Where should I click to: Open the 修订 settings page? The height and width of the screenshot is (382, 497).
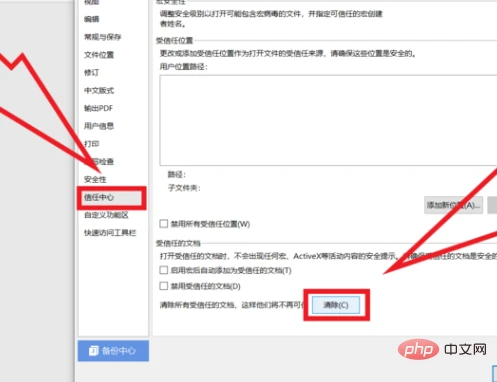pos(92,73)
